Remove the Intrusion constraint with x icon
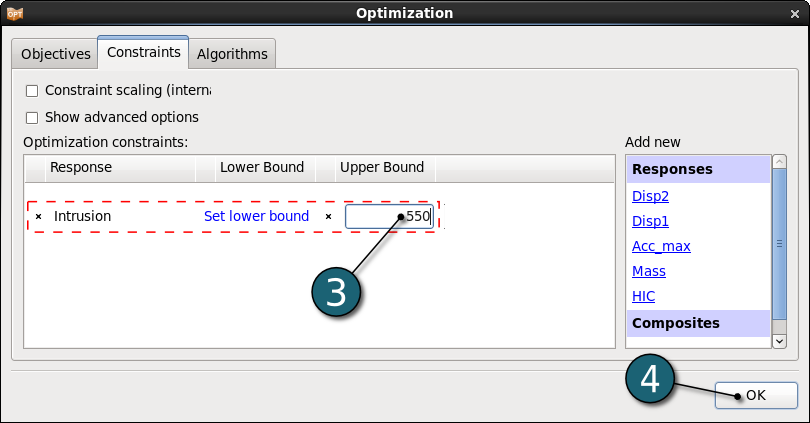810x423 pixels. point(38,216)
